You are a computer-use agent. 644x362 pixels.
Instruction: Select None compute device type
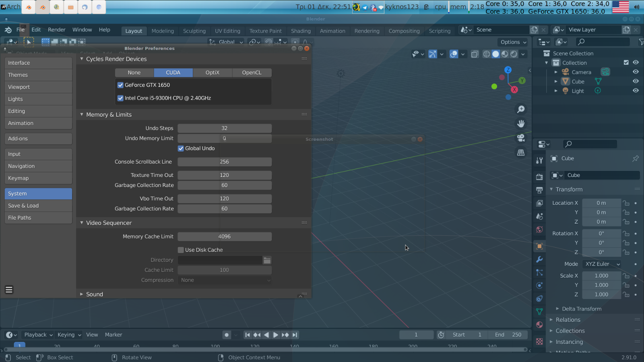(134, 73)
